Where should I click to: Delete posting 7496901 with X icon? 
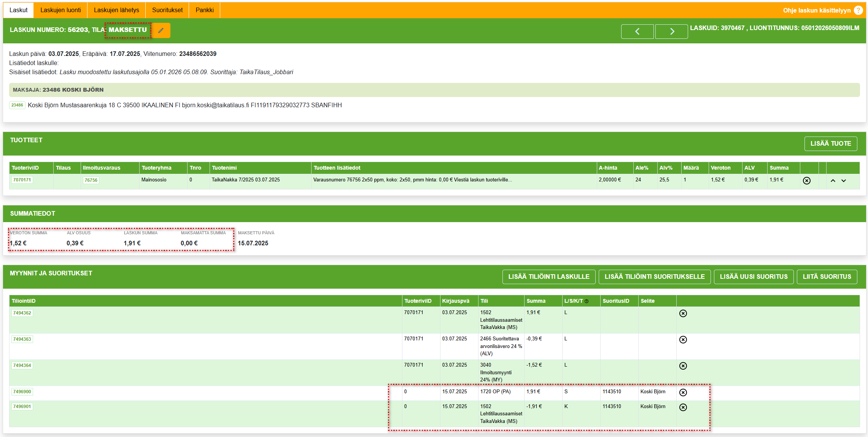pyautogui.click(x=683, y=407)
